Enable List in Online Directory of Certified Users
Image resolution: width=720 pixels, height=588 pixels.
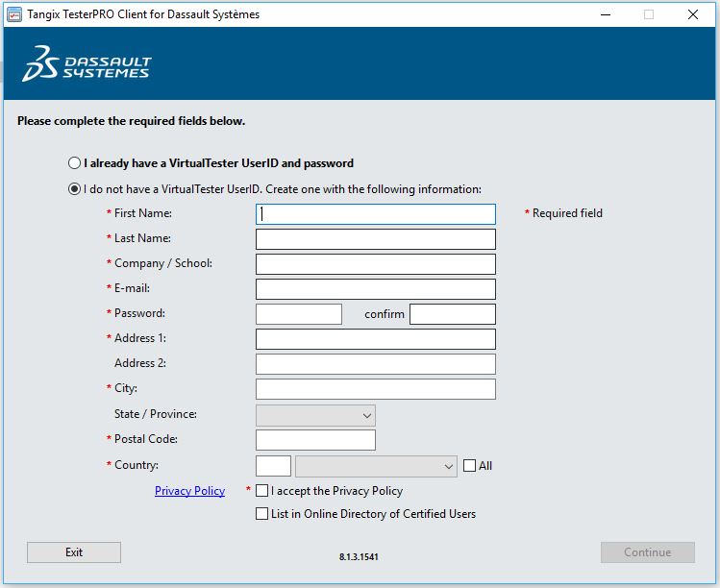[x=261, y=514]
